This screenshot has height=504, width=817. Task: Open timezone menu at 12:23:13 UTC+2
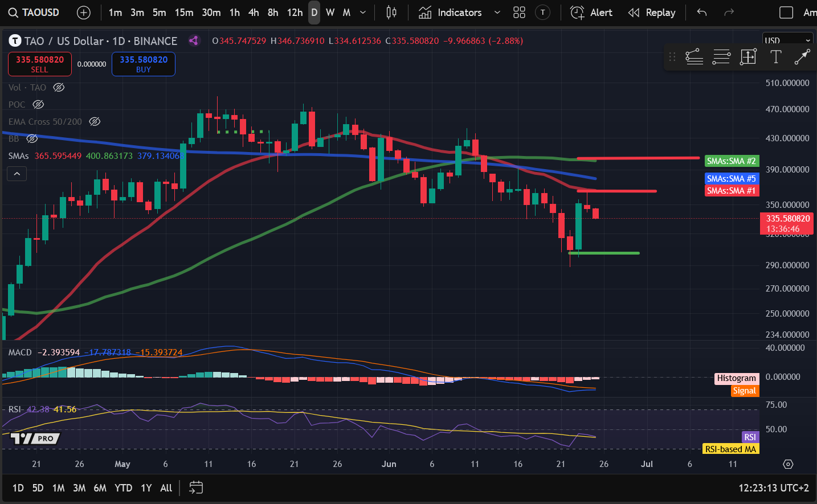tap(774, 488)
